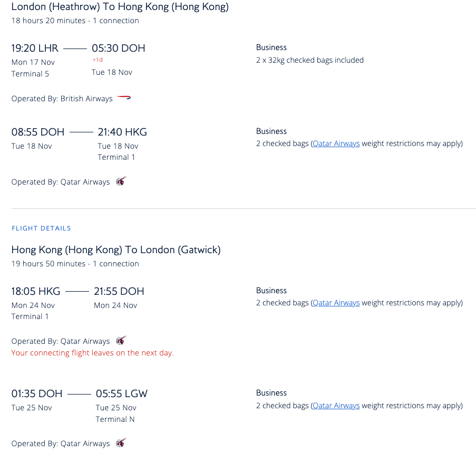The image size is (476, 452).
Task: Select the London (Heathrow) To Hong Kong title
Action: (120, 7)
